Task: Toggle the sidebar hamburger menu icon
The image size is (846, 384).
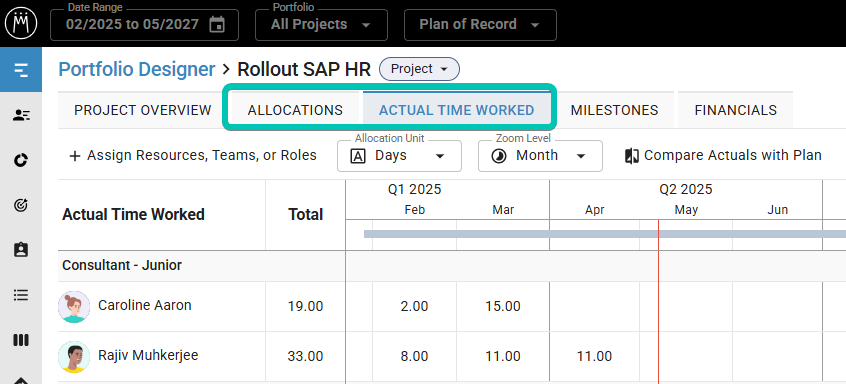Action: point(21,70)
